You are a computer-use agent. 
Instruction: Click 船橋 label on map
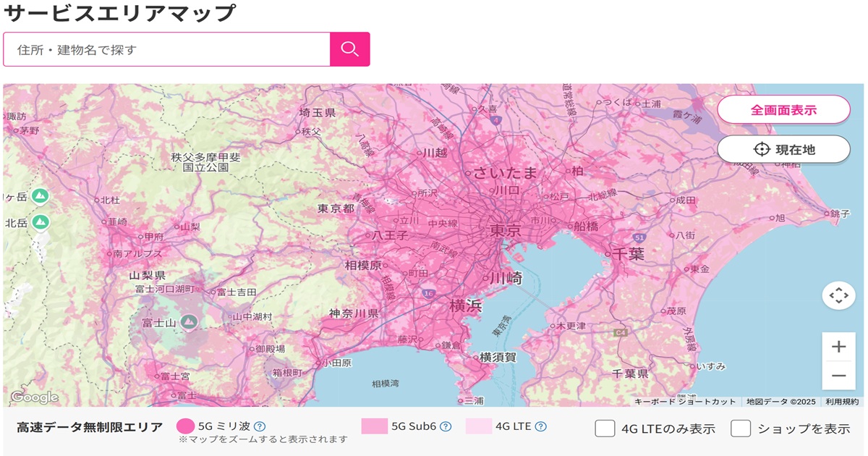(586, 225)
